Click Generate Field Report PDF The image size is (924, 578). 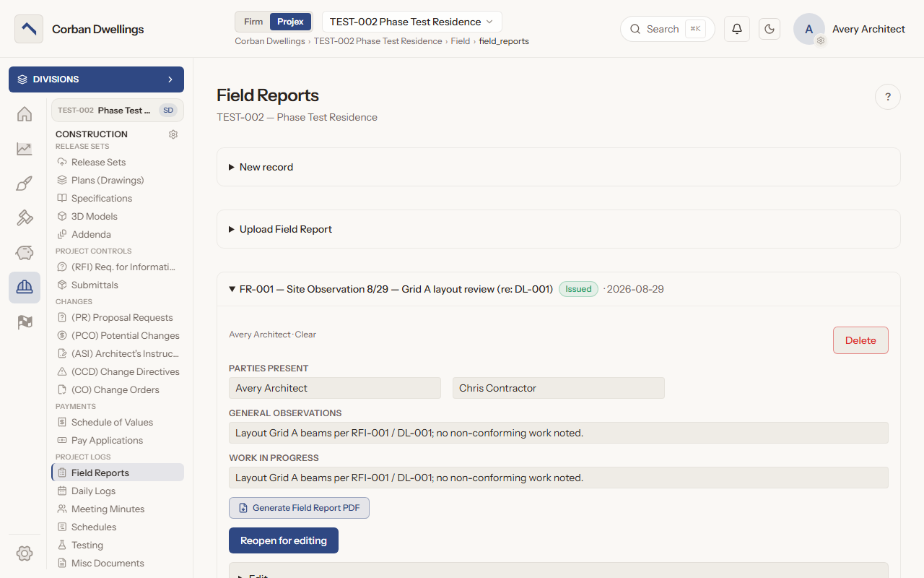(x=299, y=508)
